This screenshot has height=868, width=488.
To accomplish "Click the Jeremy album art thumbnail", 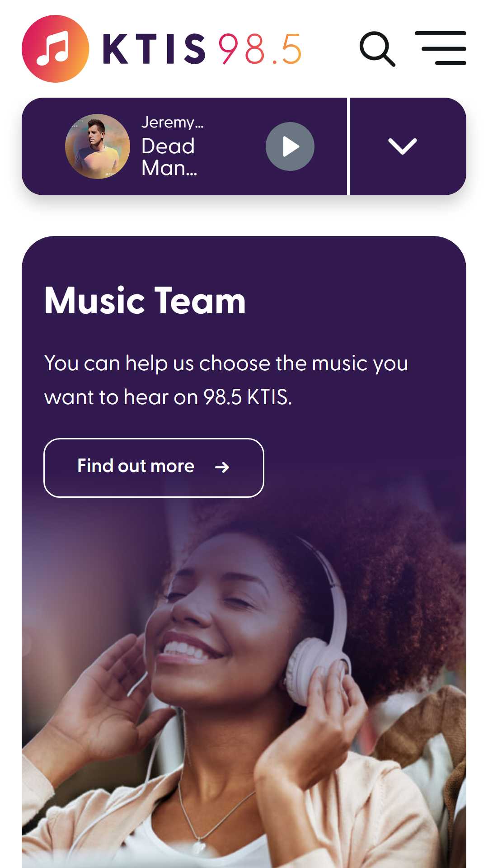I will [x=98, y=146].
